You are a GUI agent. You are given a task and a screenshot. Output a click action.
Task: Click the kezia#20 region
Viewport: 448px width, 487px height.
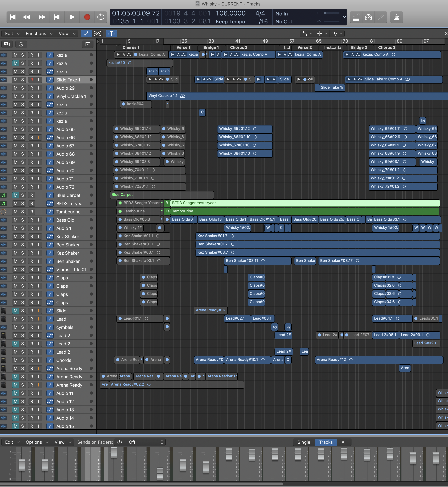(x=140, y=63)
